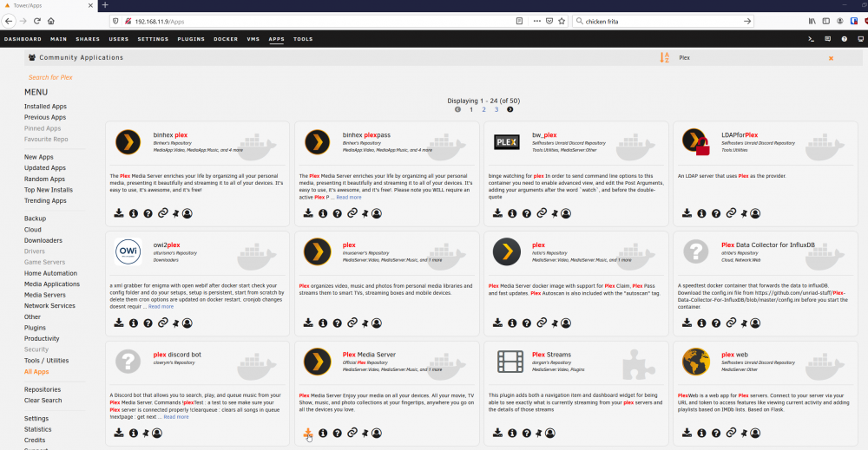Click the Plex search field in Community Applications
The height and width of the screenshot is (450, 868).
(750, 57)
